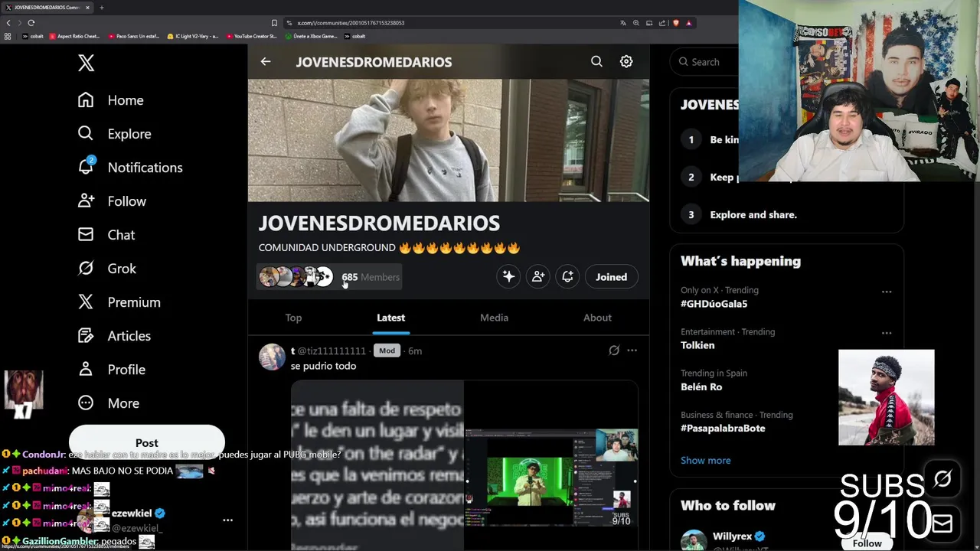Click rule 3 Explore and share
This screenshot has width=980, height=551.
point(753,214)
